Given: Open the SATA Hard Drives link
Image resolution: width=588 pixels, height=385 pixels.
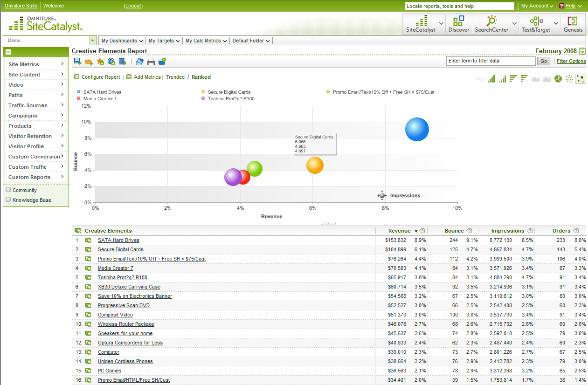Looking at the screenshot, I should (x=118, y=240).
